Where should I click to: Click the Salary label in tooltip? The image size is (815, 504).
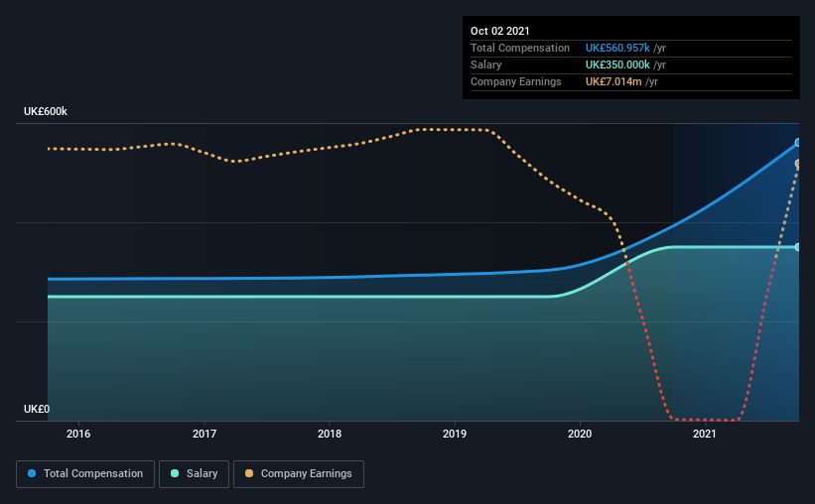click(x=486, y=64)
